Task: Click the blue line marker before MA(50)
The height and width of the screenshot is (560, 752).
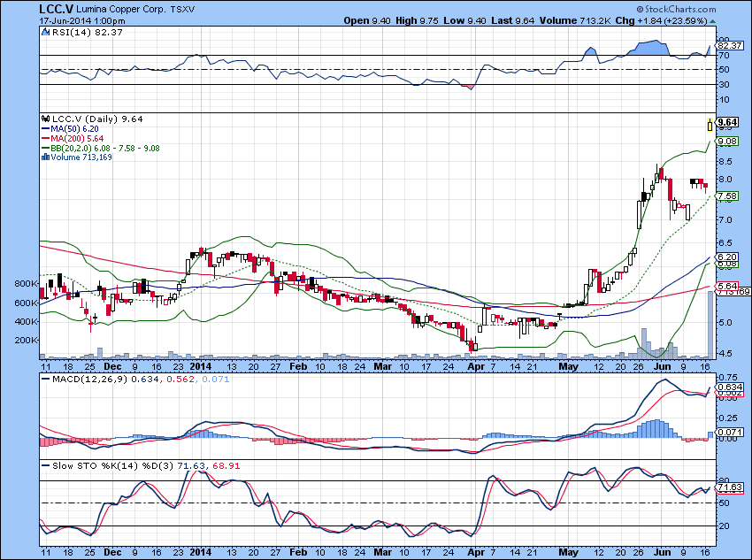Action: (45, 128)
